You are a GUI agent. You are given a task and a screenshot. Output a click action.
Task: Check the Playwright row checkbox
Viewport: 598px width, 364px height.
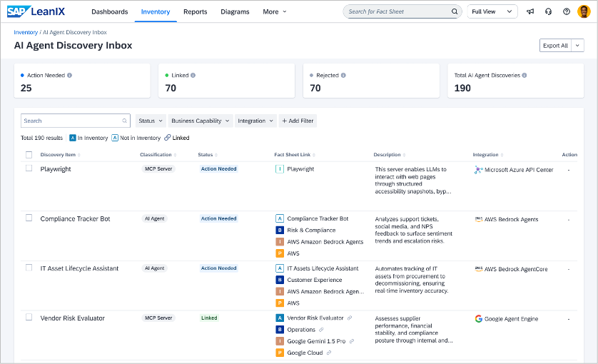pos(29,168)
